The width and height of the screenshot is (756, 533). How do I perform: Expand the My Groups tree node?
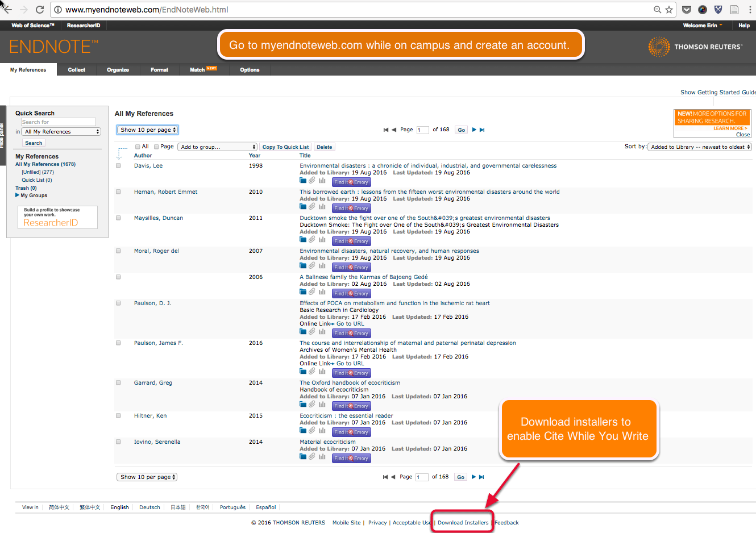[18, 195]
